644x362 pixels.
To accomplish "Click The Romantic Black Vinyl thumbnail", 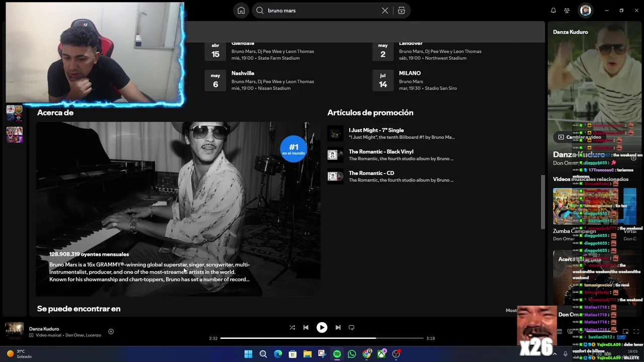I will tap(336, 155).
